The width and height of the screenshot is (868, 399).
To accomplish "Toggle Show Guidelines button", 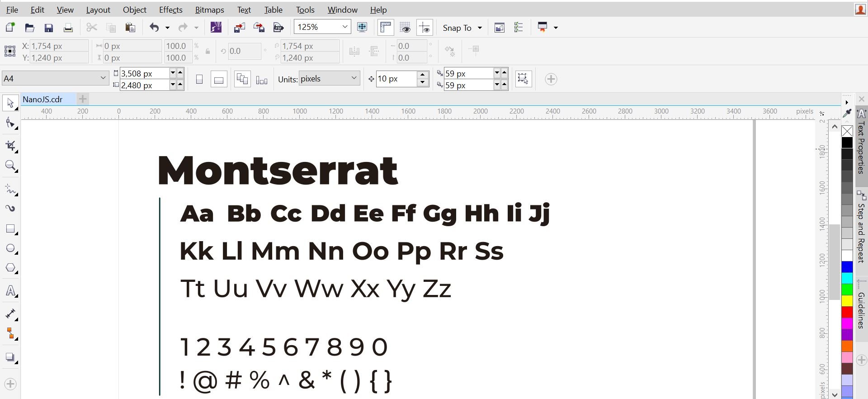I will [x=425, y=27].
